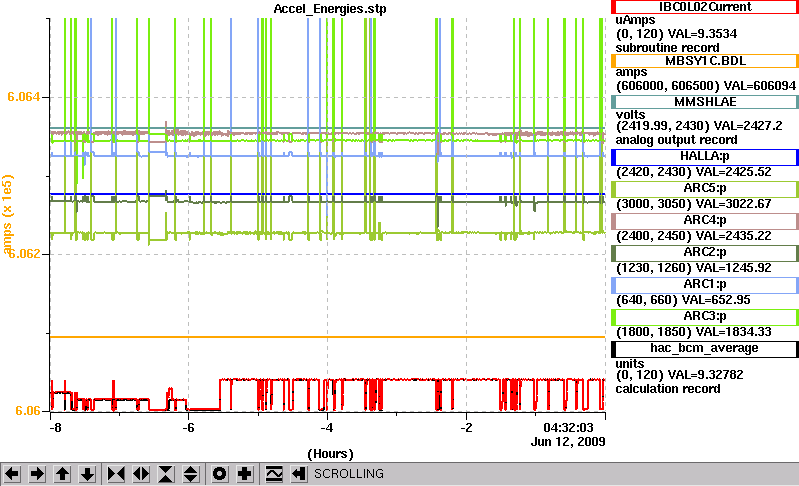Click the VAL=9.3534 range text
This screenshot has width=799, height=486.
[x=702, y=34]
